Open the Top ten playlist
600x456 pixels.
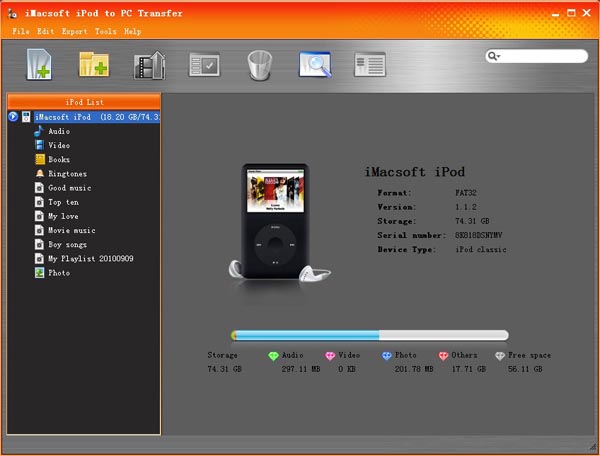64,202
